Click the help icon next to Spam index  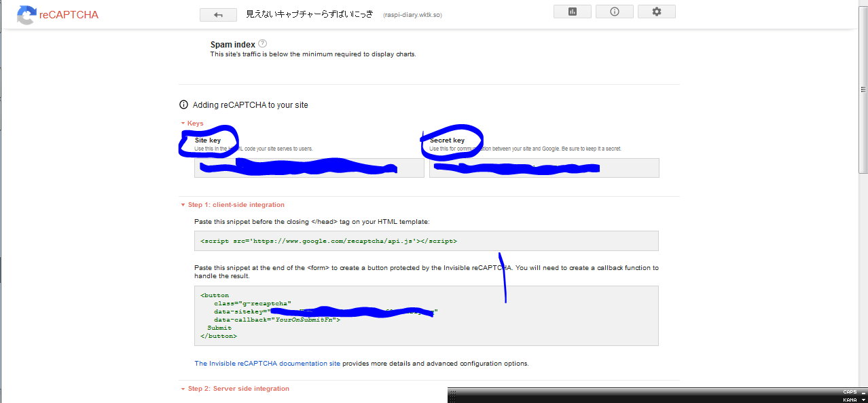[263, 44]
